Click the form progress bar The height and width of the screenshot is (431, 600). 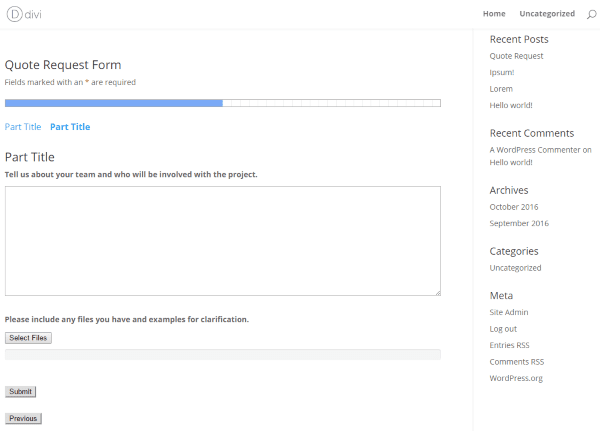point(222,103)
